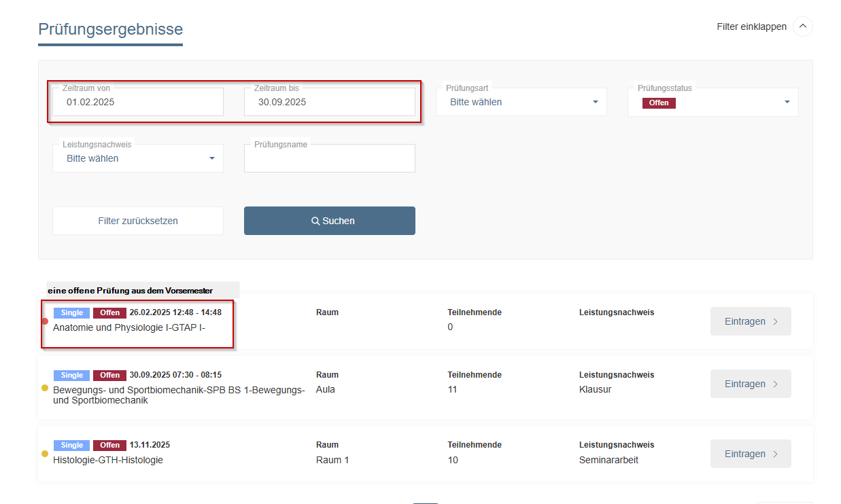Click room value Raum 1
The height and width of the screenshot is (504, 841).
tap(332, 460)
